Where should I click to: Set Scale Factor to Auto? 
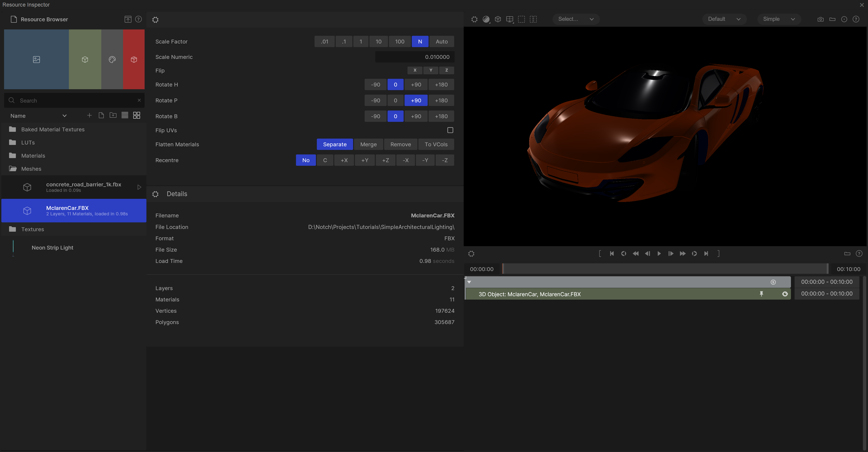(x=441, y=41)
